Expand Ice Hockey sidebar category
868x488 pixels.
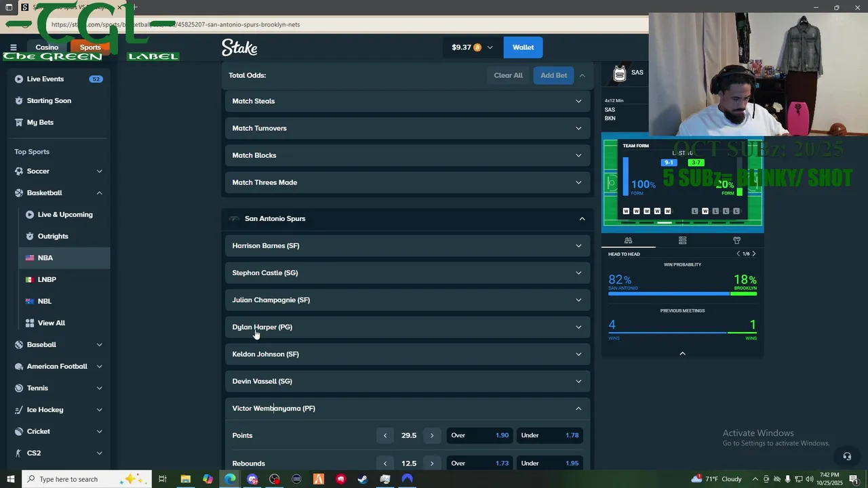pyautogui.click(x=58, y=410)
